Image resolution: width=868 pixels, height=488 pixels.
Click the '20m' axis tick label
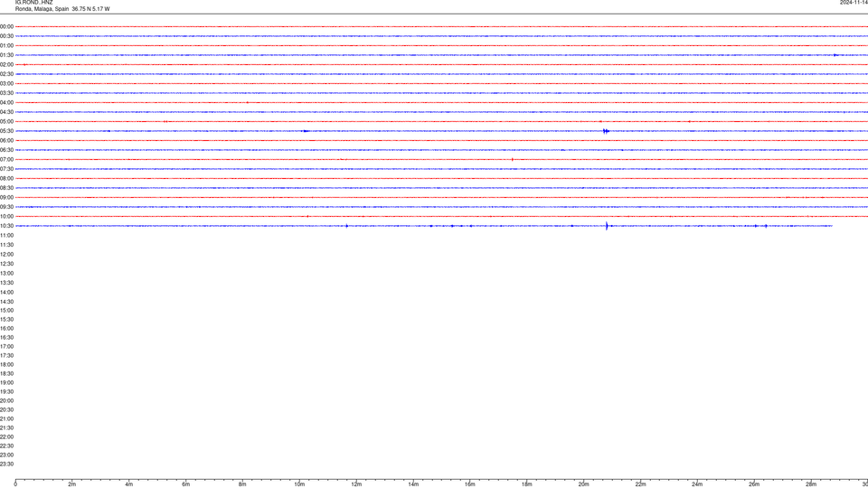pyautogui.click(x=584, y=484)
